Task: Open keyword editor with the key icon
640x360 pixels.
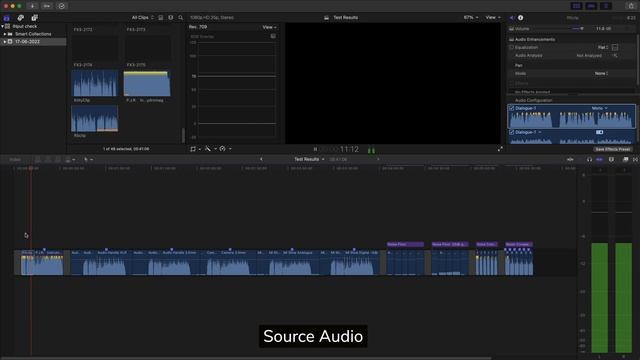Action: [47, 6]
